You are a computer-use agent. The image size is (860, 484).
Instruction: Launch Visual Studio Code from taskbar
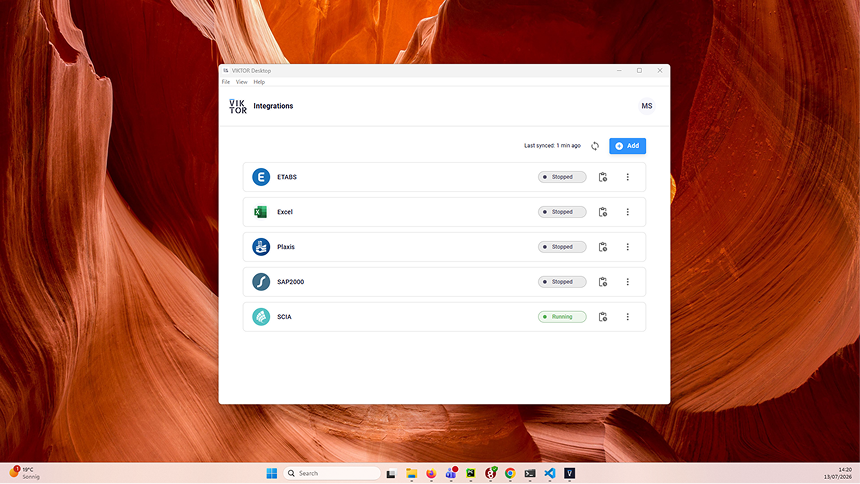coord(550,473)
